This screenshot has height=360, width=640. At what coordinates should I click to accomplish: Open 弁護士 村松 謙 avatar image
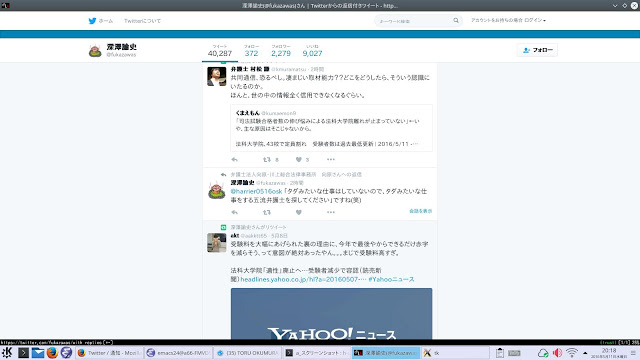click(216, 76)
